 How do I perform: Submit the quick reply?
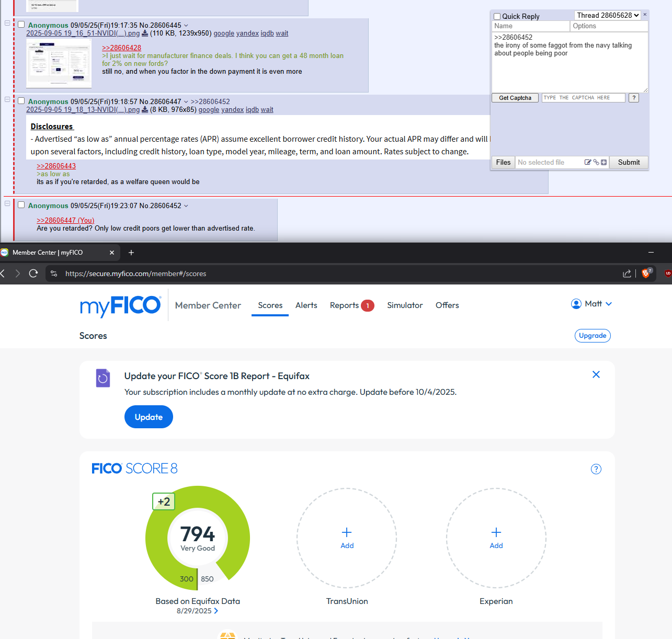pyautogui.click(x=629, y=163)
